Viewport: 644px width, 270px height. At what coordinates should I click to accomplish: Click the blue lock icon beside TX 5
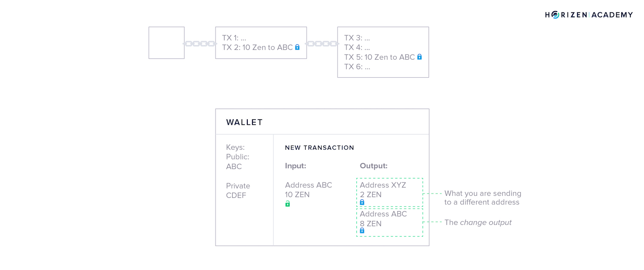click(419, 57)
